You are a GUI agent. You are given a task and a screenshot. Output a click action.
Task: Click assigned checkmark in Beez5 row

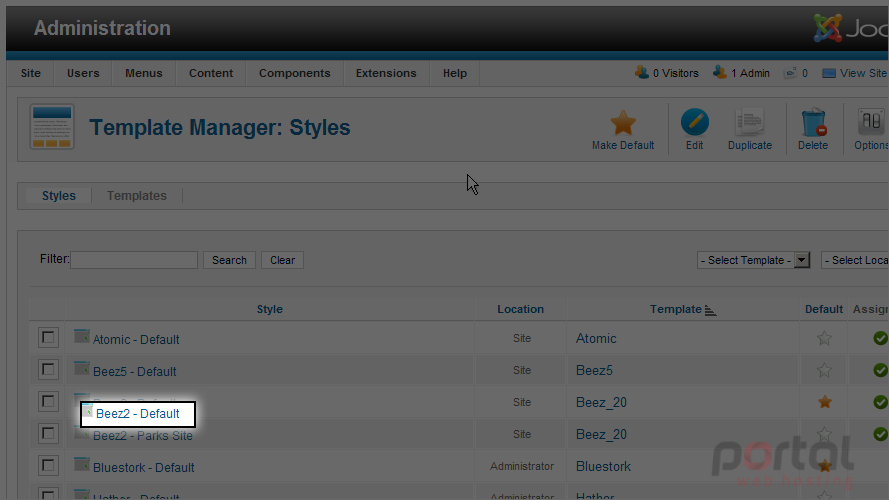pos(880,370)
